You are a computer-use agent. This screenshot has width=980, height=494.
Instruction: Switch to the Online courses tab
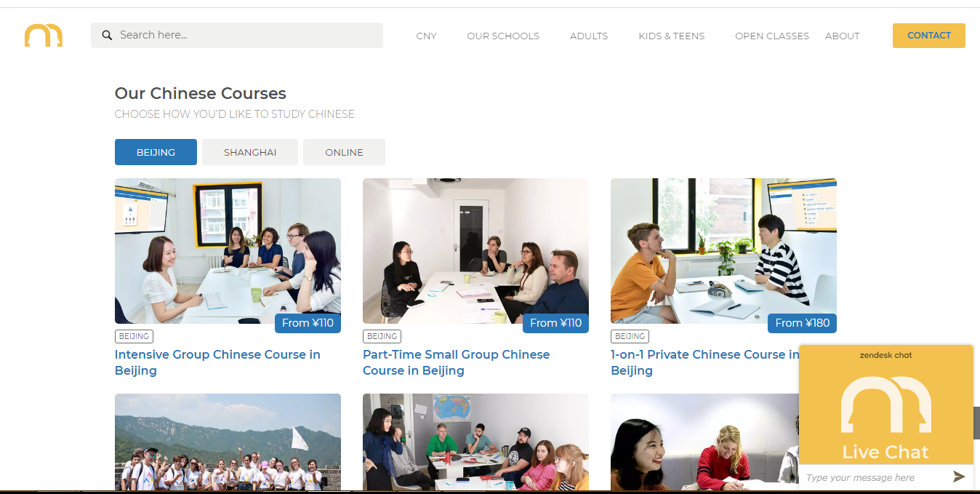pyautogui.click(x=344, y=152)
